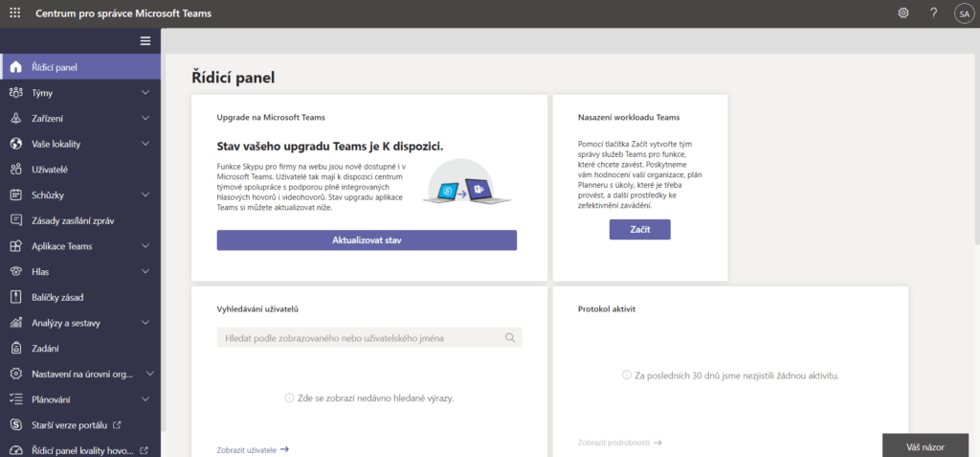The height and width of the screenshot is (457, 980).
Task: Focus the user search input field
Action: (x=369, y=338)
